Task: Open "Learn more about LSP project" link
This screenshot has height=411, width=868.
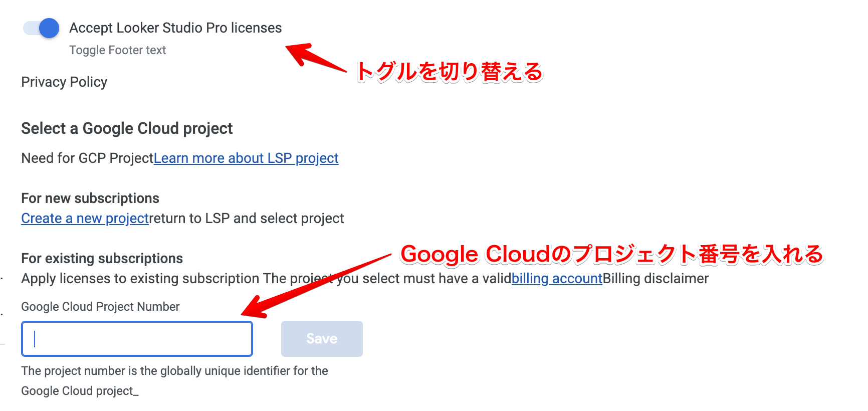Action: 246,158
